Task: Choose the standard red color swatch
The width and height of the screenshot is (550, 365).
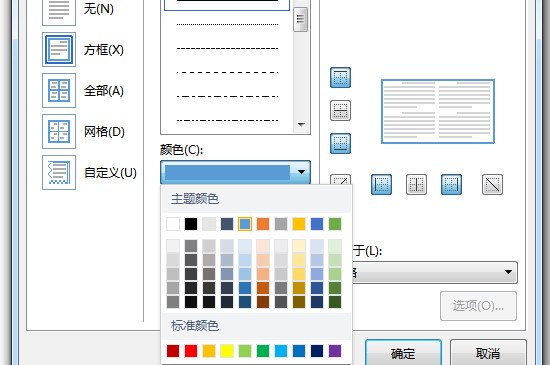Action: (191, 351)
